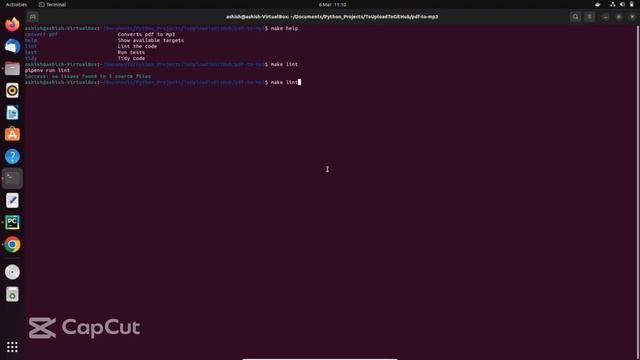Click the 'Show available targets' text

(x=151, y=40)
